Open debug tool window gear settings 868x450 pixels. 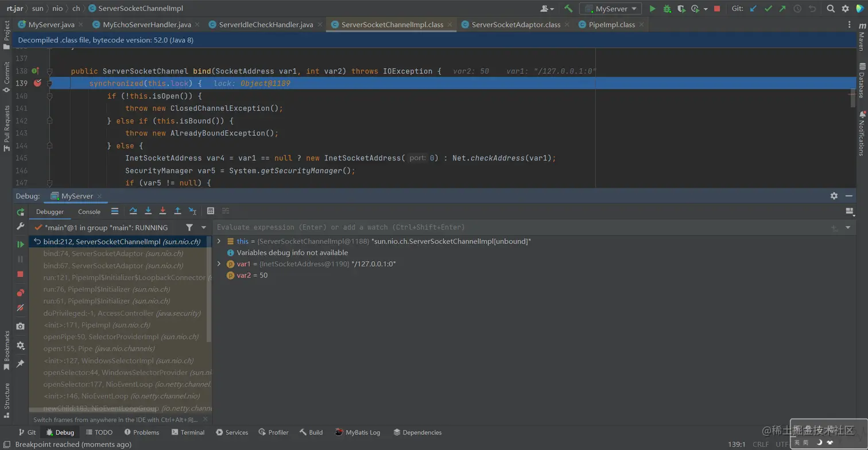(x=834, y=196)
